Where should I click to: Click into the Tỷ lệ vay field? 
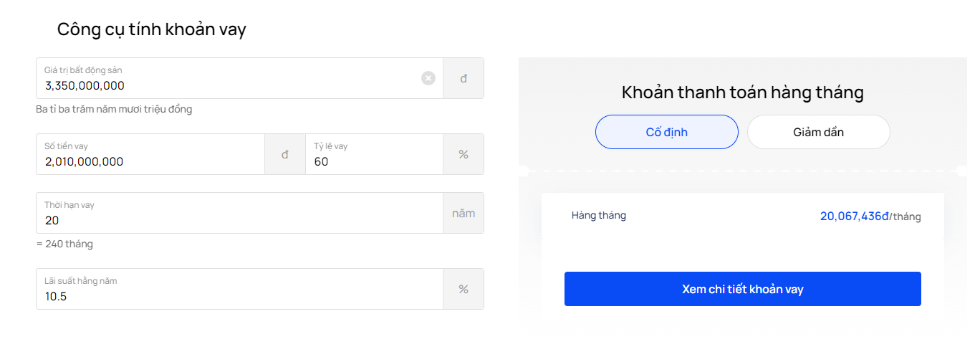374,154
